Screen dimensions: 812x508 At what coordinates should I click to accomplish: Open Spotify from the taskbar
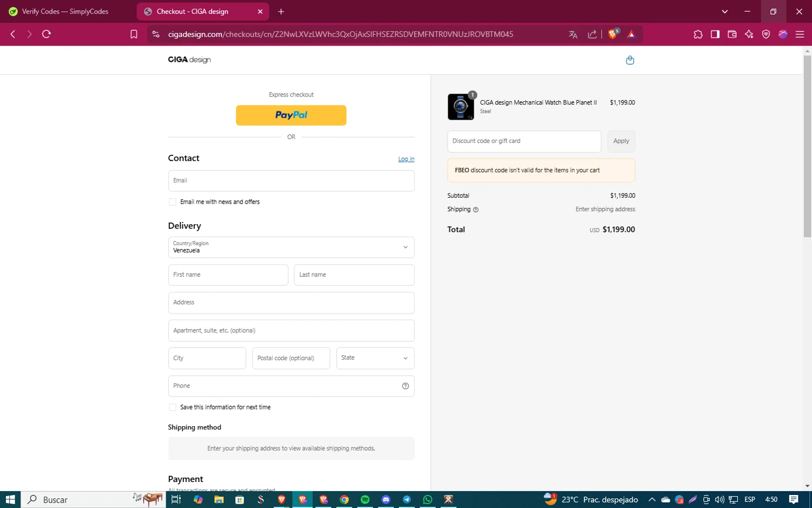pos(365,499)
